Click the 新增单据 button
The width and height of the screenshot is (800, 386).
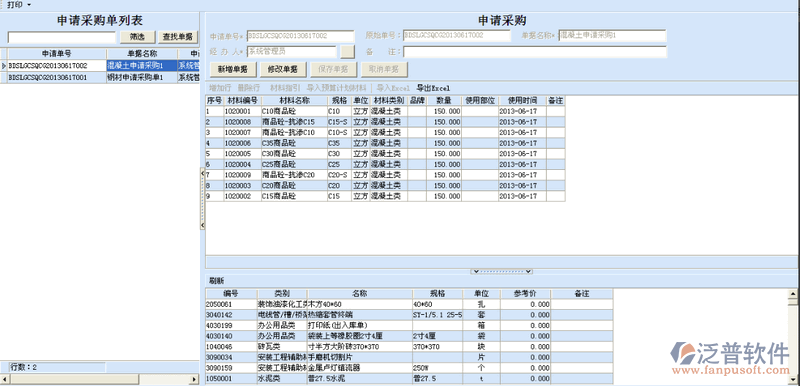233,69
